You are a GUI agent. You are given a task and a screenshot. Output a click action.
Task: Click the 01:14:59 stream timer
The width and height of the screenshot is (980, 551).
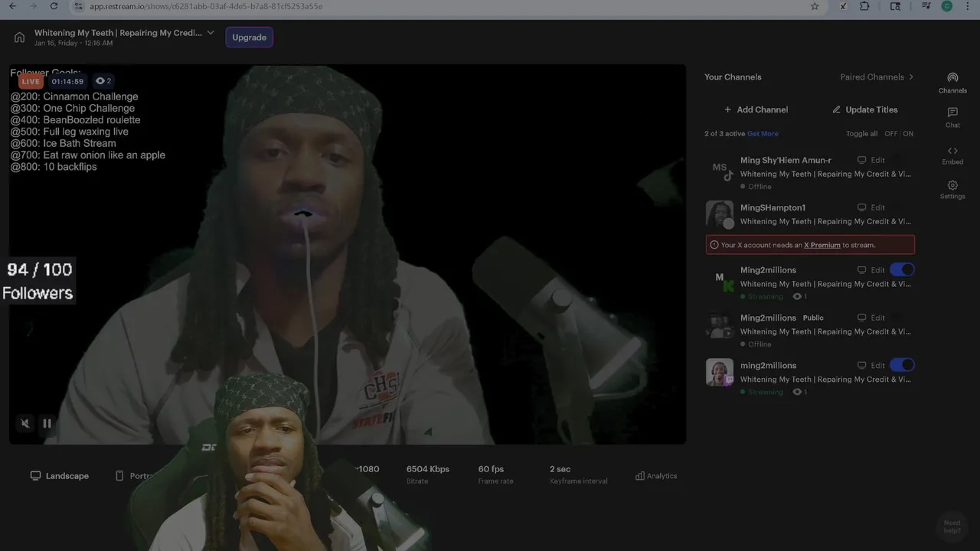(67, 81)
